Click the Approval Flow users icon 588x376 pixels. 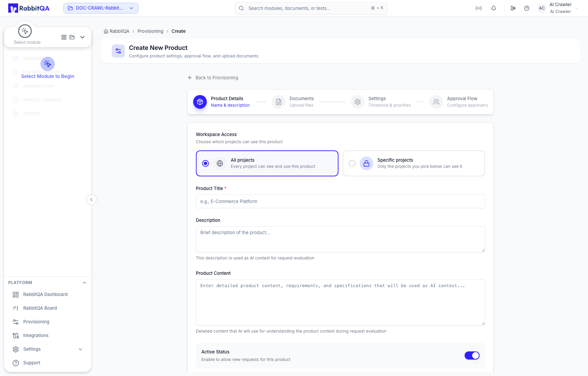(x=436, y=102)
